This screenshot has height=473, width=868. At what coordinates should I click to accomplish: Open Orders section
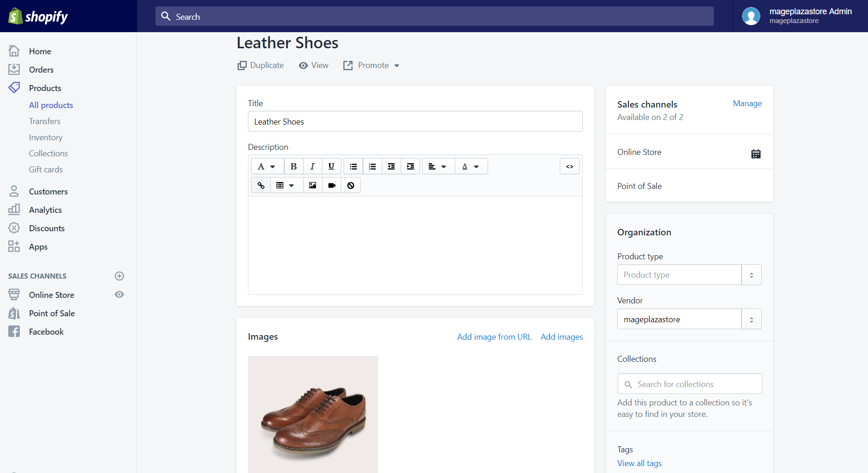click(x=41, y=69)
